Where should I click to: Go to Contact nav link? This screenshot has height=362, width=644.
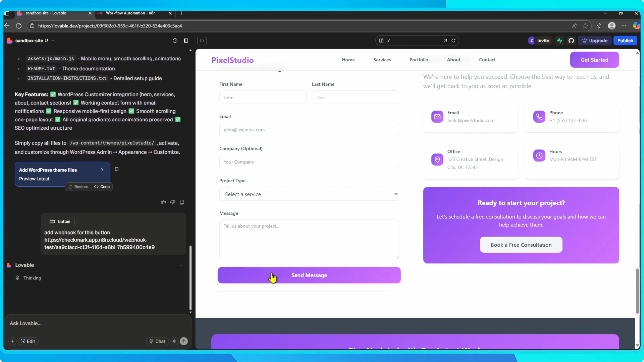pyautogui.click(x=487, y=60)
